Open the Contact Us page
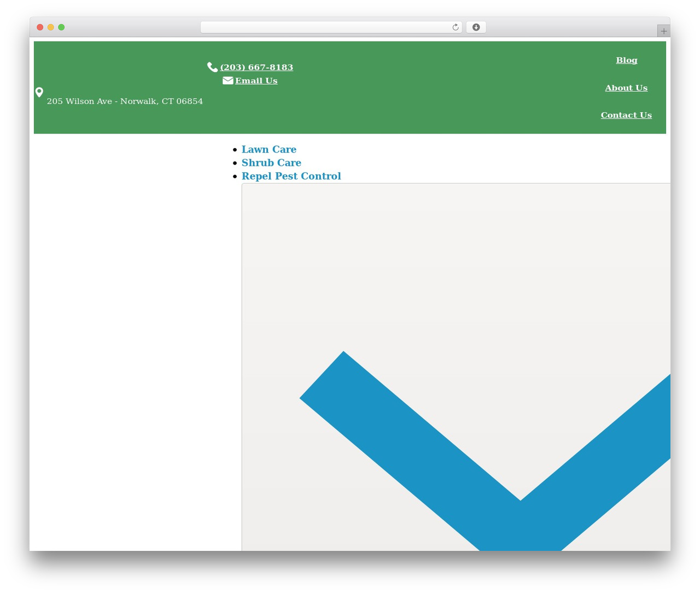700x593 pixels. (x=626, y=115)
